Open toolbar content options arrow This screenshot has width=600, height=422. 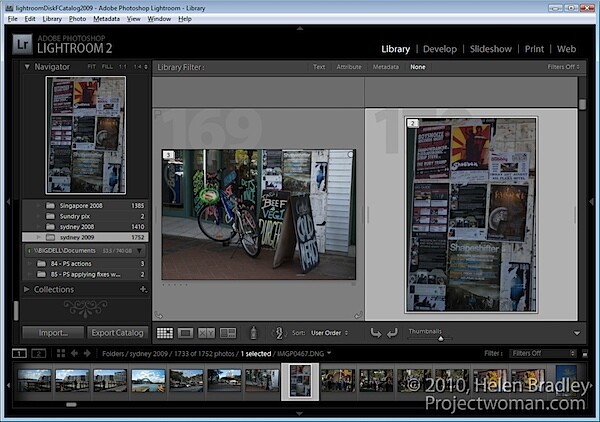(x=577, y=333)
